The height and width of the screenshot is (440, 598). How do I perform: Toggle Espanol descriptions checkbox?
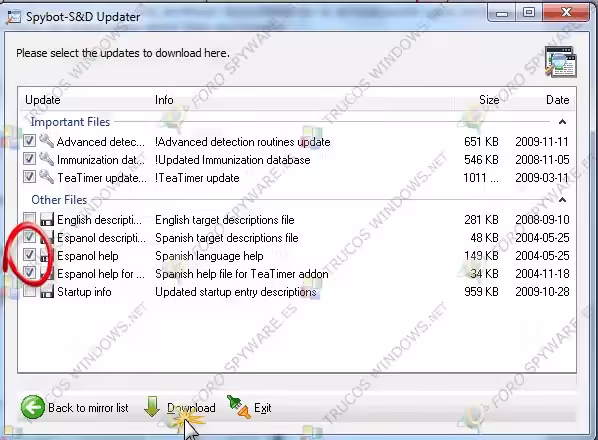tap(29, 237)
